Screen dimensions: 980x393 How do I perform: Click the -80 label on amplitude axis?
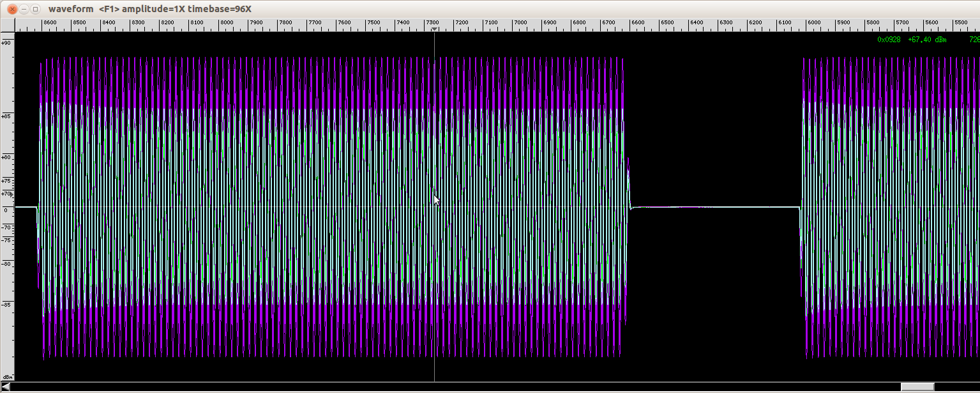pos(6,263)
